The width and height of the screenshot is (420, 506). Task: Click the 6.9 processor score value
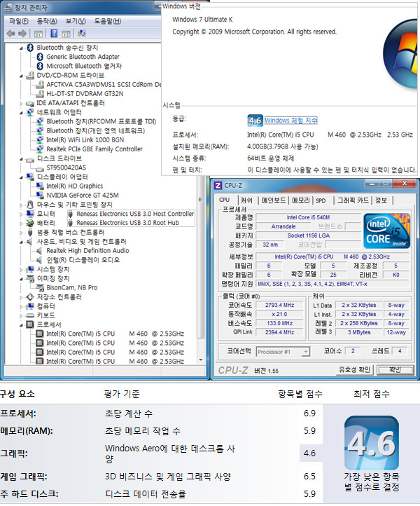pyautogui.click(x=309, y=413)
